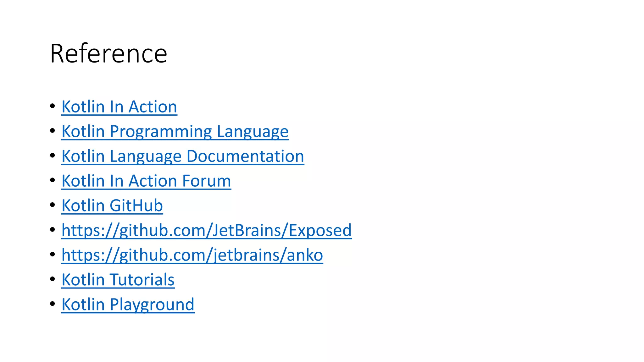Viewport: 644px width, 362px height.
Task: Click the bullet before Kotlin In Action Forum
Action: click(53, 180)
